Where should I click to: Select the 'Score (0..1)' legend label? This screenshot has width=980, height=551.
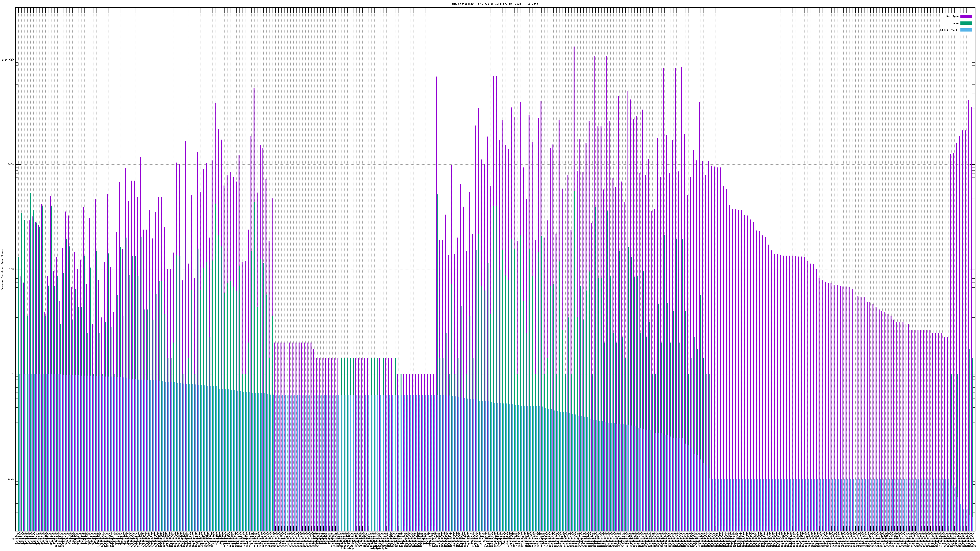point(949,30)
